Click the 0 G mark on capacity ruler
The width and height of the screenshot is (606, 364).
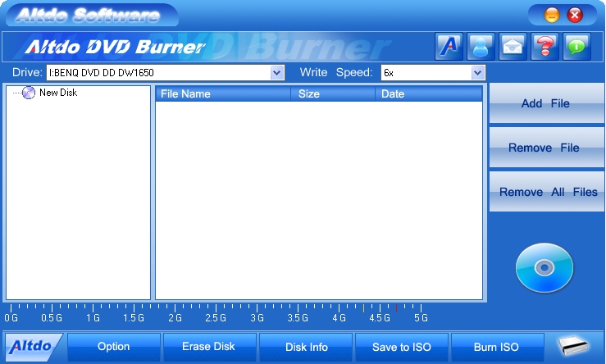[x=11, y=317]
